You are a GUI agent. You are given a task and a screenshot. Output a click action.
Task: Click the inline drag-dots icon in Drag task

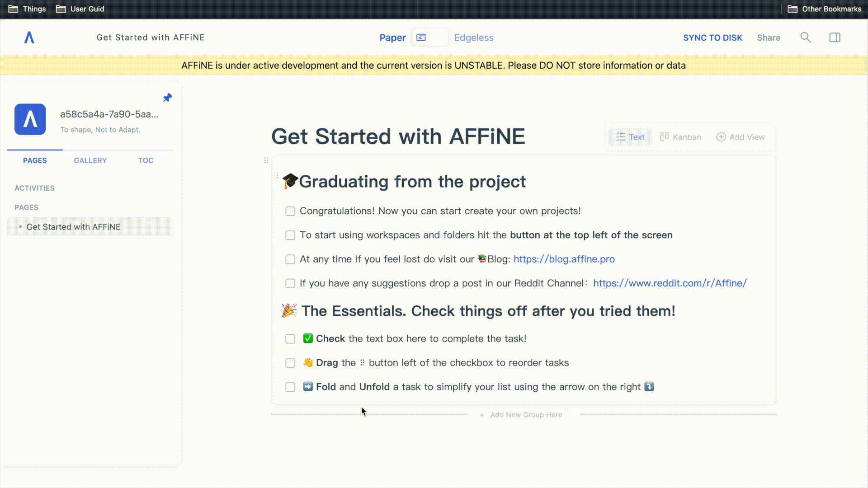pos(362,362)
